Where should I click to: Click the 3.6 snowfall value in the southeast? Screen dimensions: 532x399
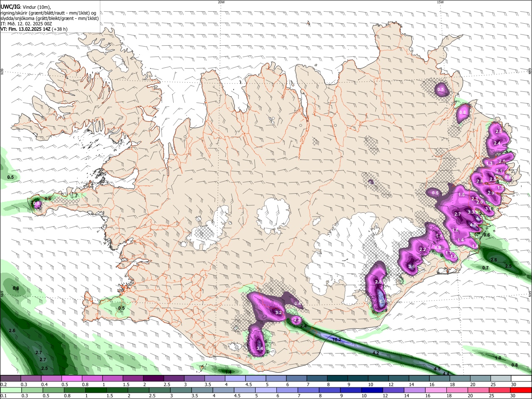tap(411, 266)
